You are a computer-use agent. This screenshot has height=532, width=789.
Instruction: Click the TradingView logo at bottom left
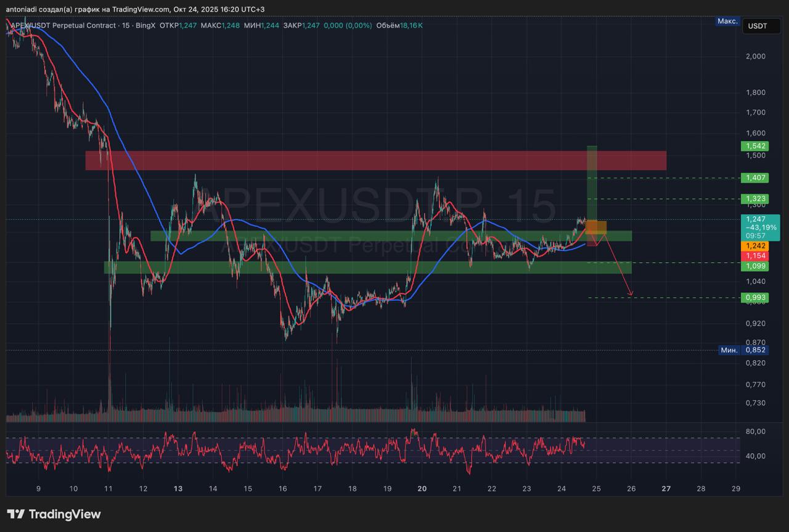pyautogui.click(x=54, y=514)
